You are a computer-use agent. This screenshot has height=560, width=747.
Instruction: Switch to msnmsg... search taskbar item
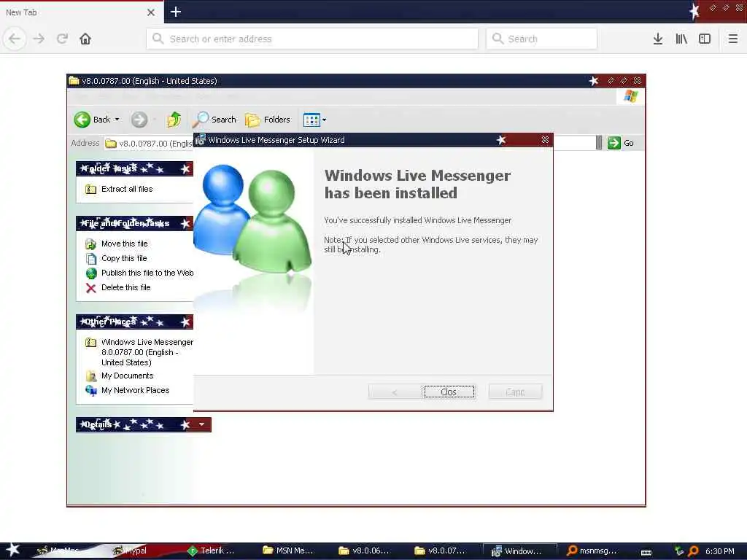pyautogui.click(x=592, y=551)
